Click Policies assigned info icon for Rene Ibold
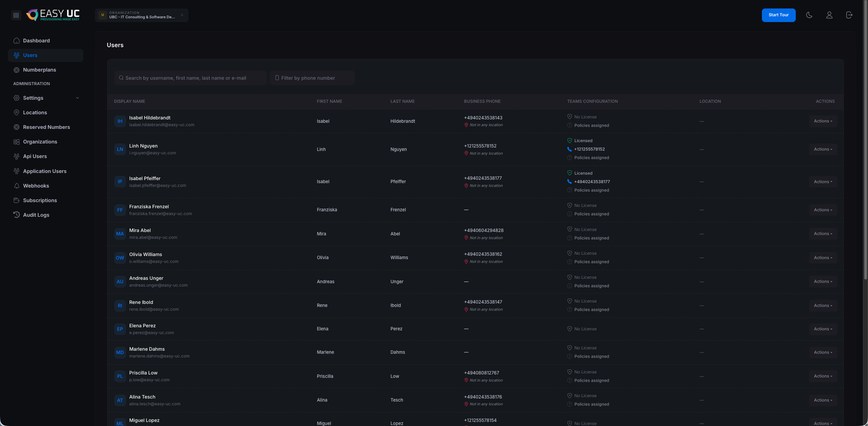 [570, 310]
